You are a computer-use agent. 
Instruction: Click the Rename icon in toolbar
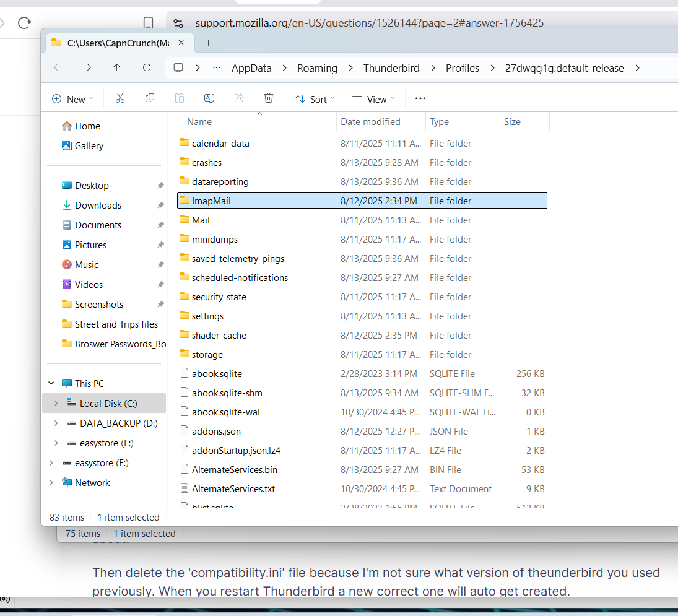(209, 98)
